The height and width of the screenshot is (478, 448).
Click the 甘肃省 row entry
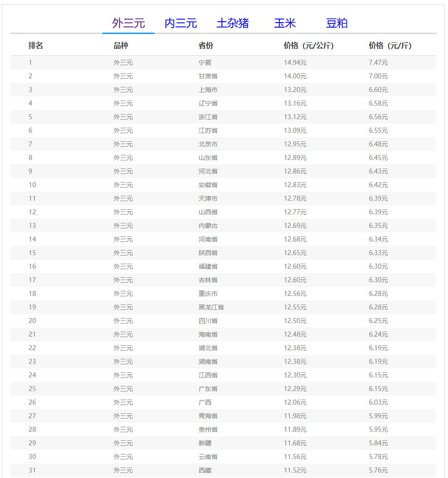(x=208, y=76)
